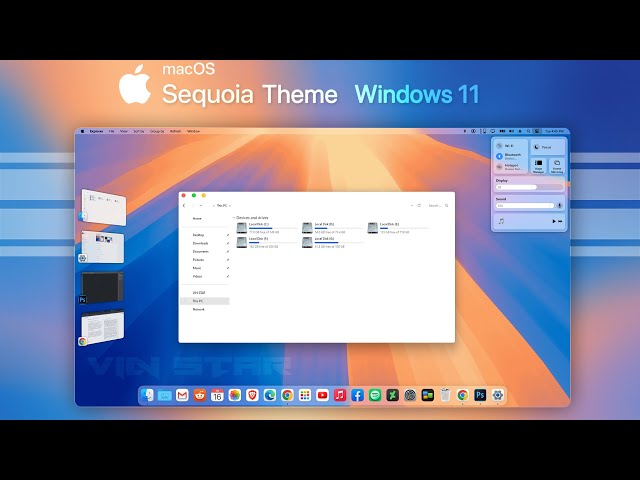Open Apple Music icon in the dock

340,395
